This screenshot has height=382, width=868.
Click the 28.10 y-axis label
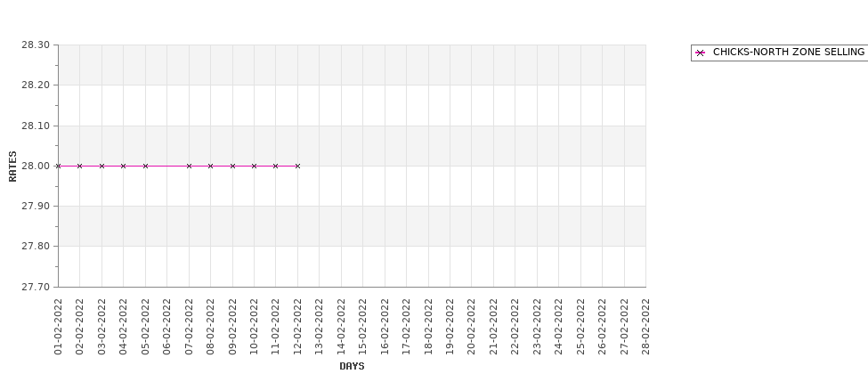pos(36,126)
